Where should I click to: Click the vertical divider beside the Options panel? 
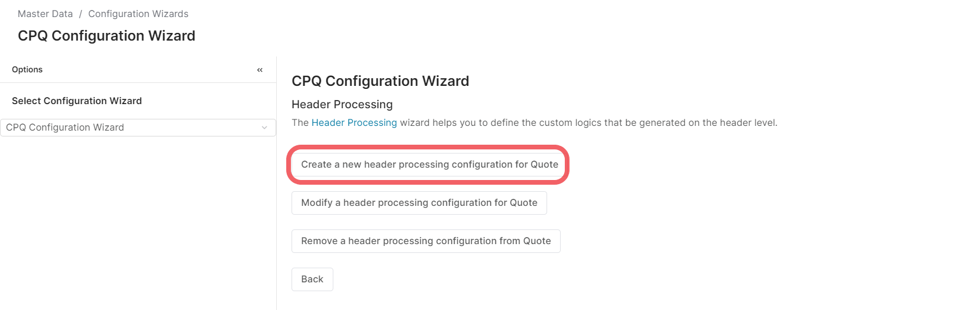point(276,224)
